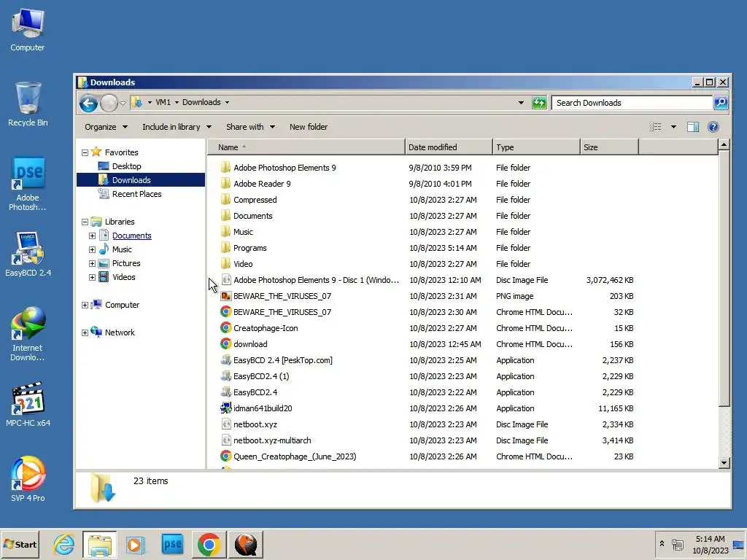Viewport: 747px width, 560px height.
Task: Show hidden system tray icons
Action: point(662,544)
